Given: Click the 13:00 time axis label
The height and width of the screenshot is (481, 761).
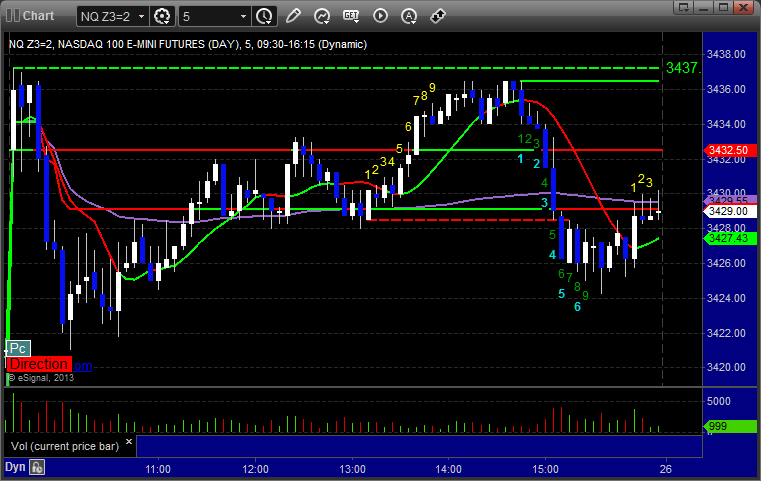Looking at the screenshot, I should coord(352,469).
